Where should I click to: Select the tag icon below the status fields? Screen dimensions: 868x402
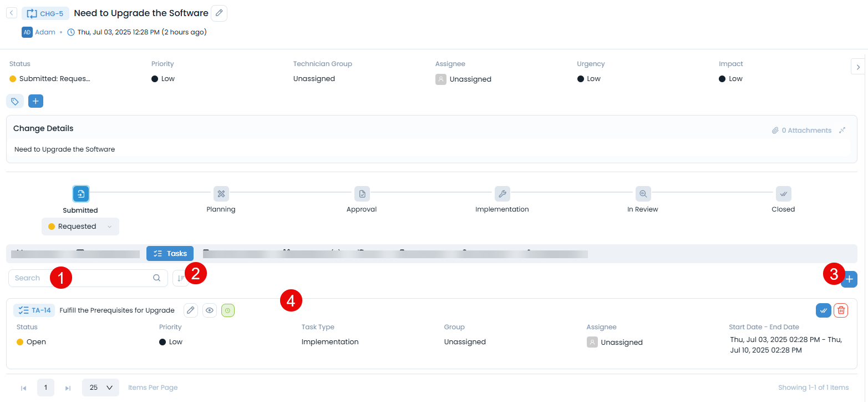click(14, 100)
